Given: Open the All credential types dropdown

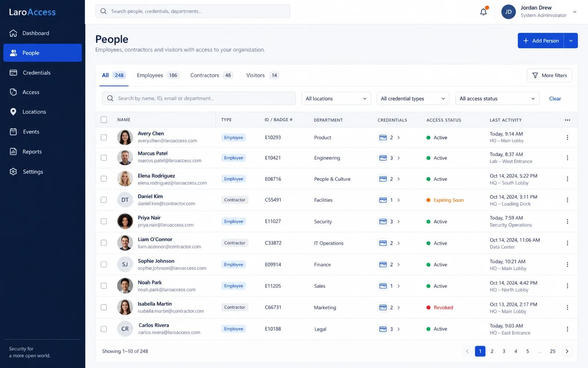Looking at the screenshot, I should 413,99.
